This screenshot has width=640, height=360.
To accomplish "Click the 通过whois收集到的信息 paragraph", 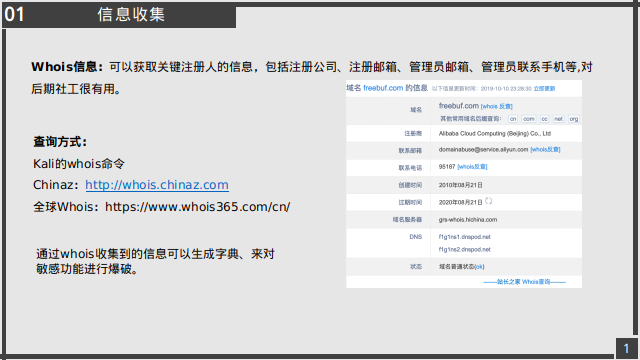I will [x=155, y=261].
